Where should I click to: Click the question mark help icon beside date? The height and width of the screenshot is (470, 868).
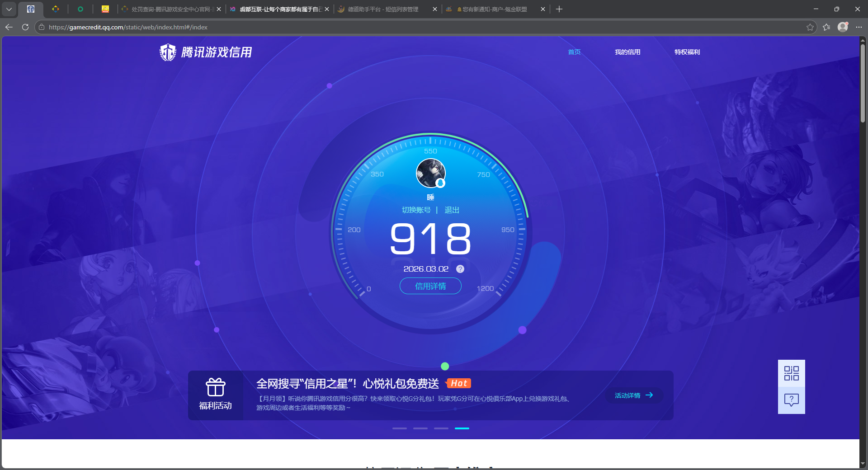tap(460, 269)
